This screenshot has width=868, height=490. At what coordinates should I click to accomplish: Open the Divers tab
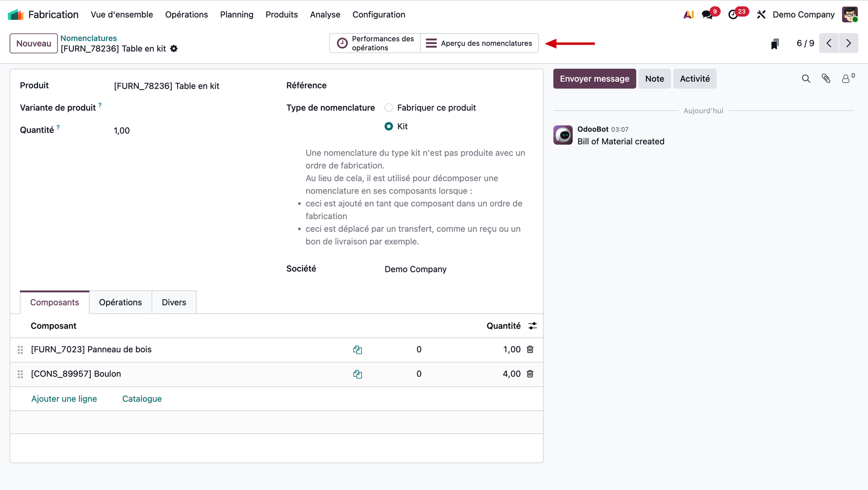[174, 302]
